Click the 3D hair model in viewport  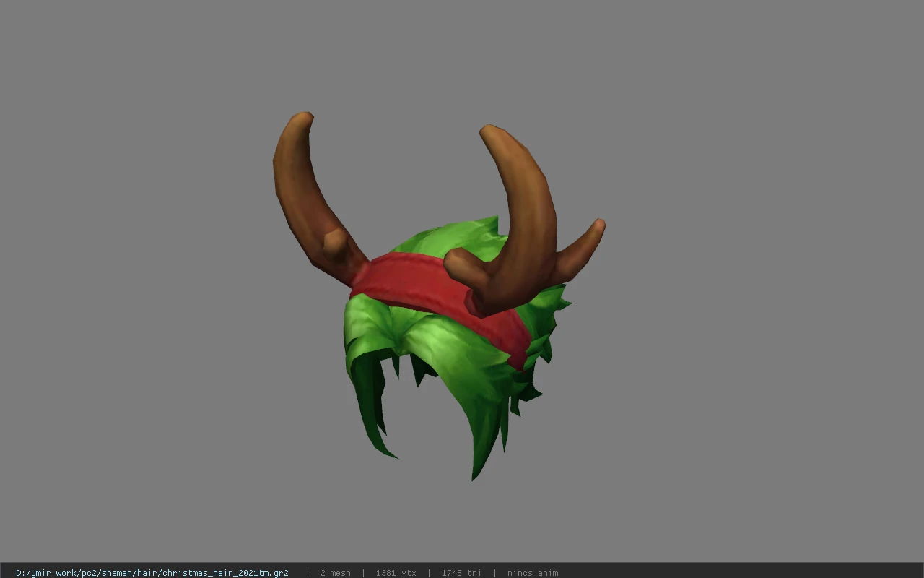click(x=438, y=296)
